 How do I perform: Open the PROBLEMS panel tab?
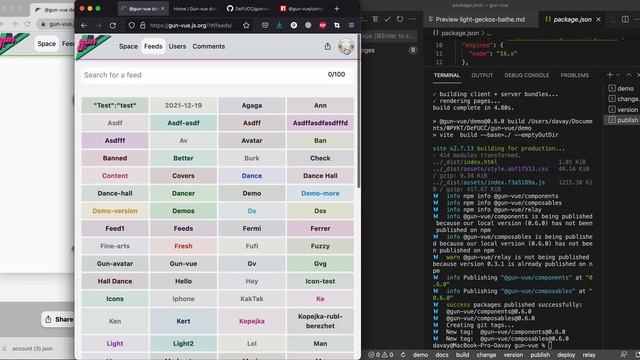[574, 75]
